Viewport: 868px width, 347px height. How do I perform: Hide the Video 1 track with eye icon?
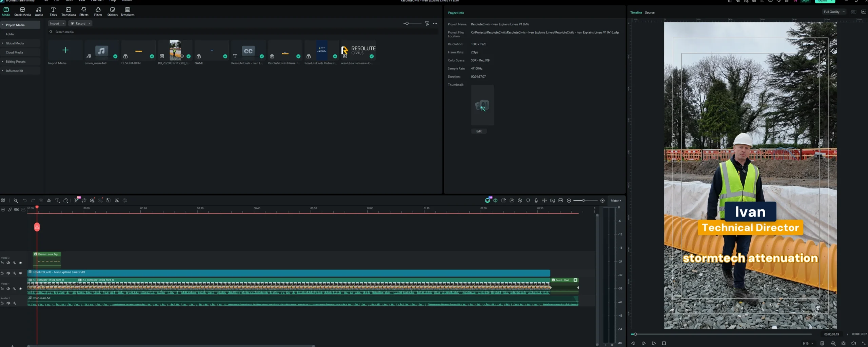[20, 289]
